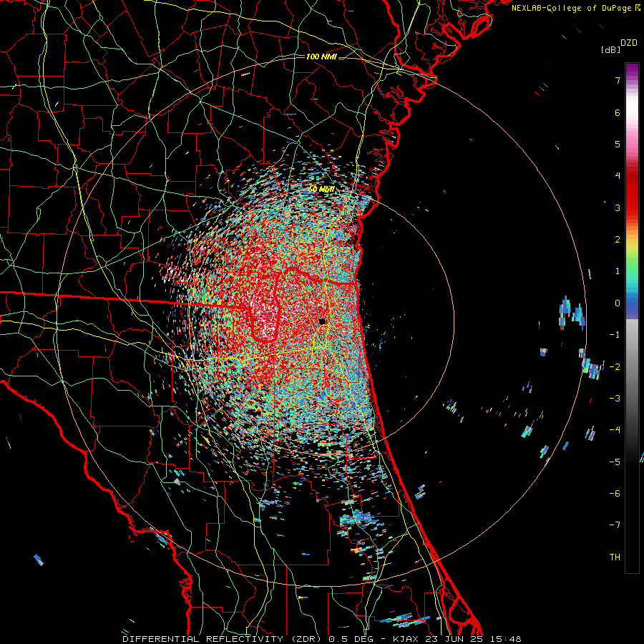Click the -7 value on the color scale

tap(615, 525)
